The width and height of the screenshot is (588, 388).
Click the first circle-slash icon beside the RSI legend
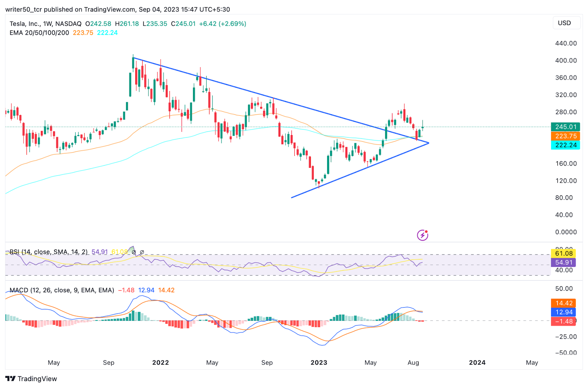[134, 252]
